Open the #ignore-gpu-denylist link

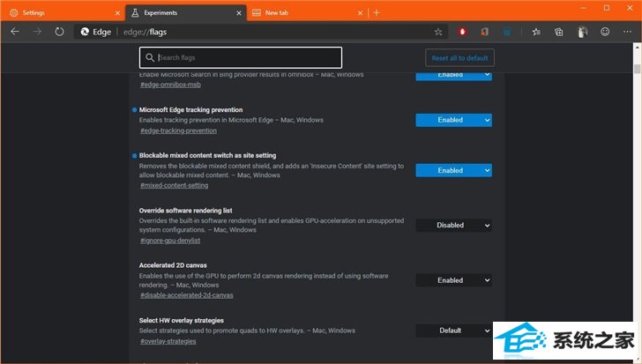click(x=170, y=241)
